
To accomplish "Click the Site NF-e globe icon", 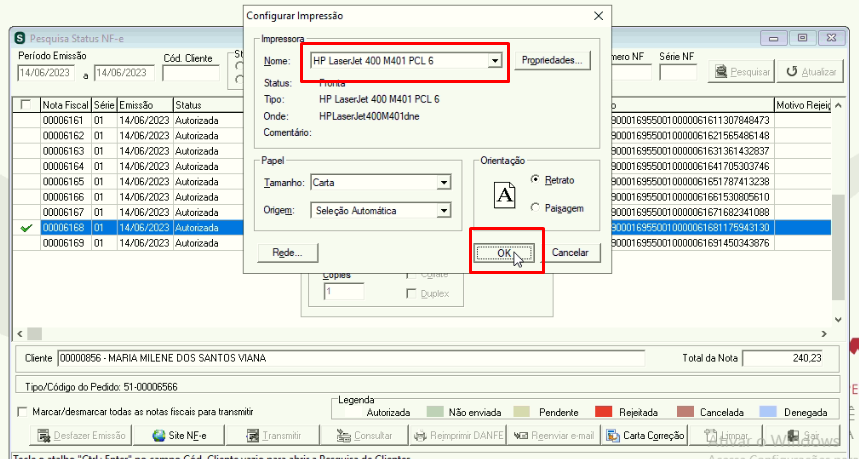I will [159, 435].
